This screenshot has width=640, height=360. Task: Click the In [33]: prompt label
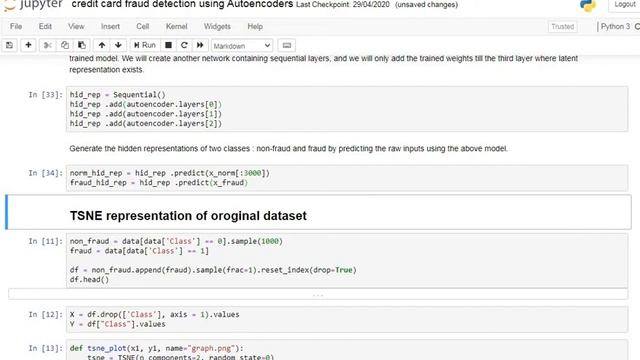point(46,95)
